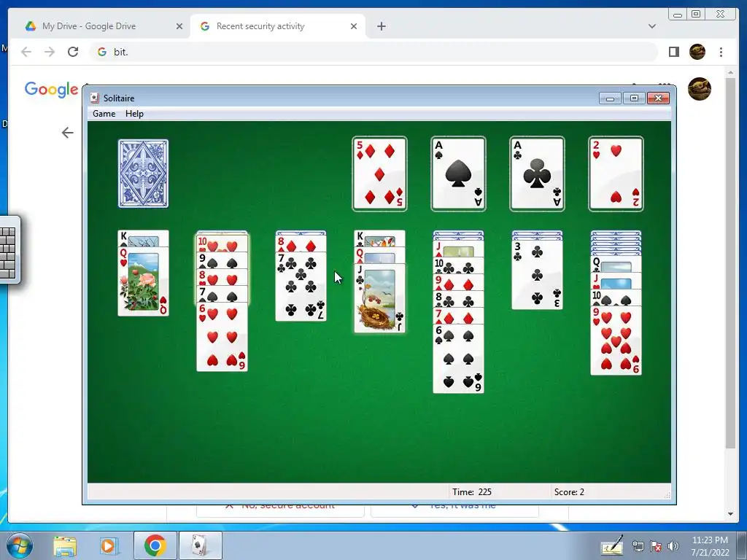Reload the Chrome page
The width and height of the screenshot is (747, 560).
pyautogui.click(x=73, y=52)
